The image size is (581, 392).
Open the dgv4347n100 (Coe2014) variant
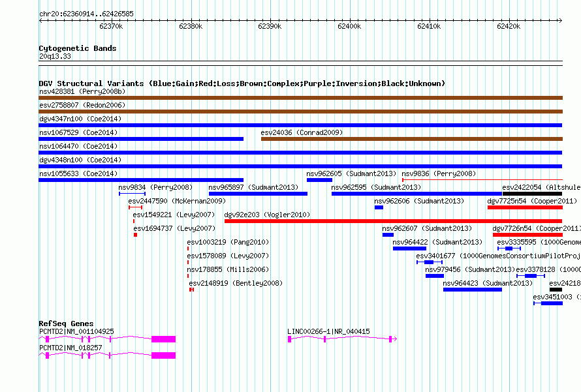click(300, 125)
